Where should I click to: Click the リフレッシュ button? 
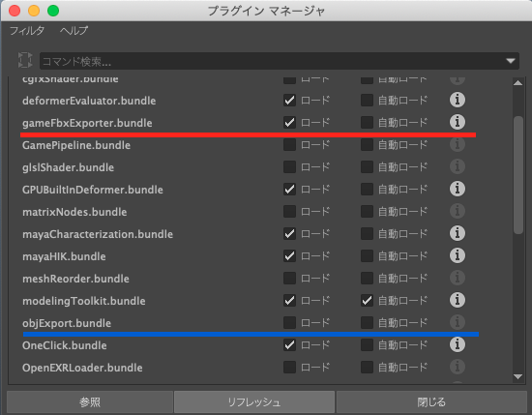point(254,402)
